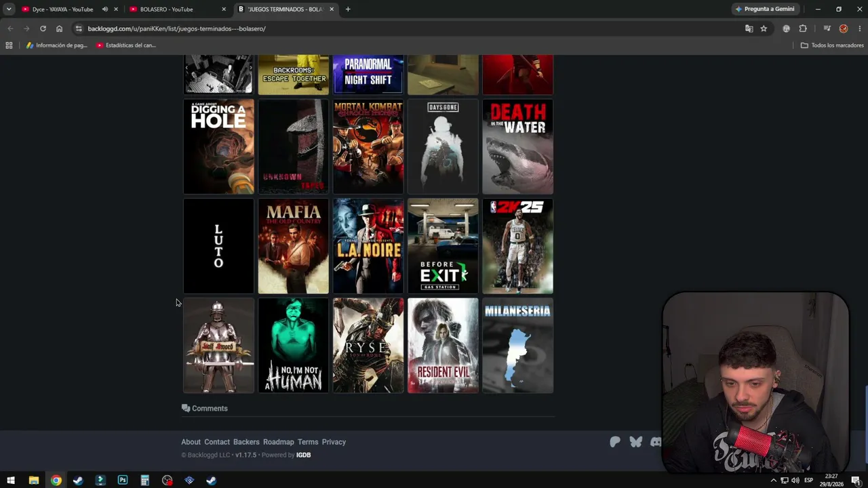Open the Windows notification center
This screenshot has height=488, width=868.
click(856, 481)
